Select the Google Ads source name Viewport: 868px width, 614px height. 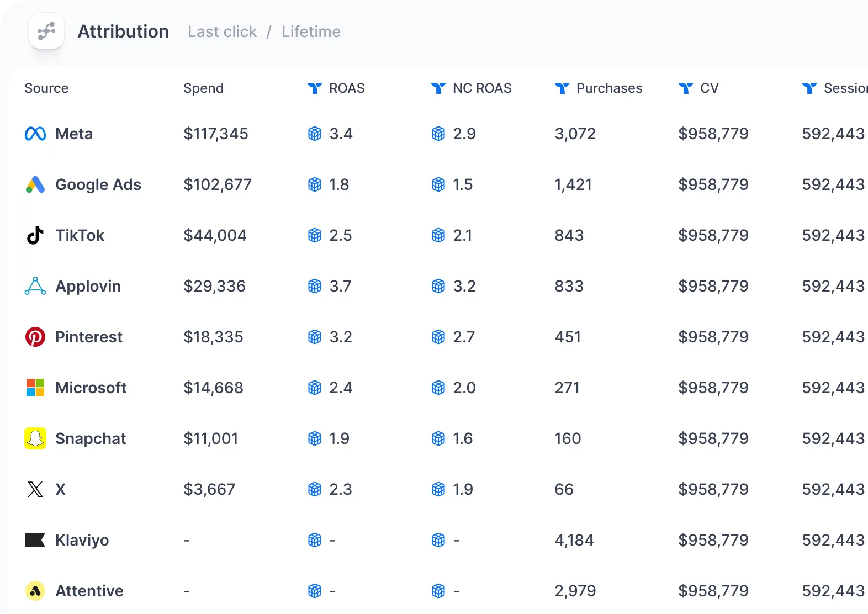pyautogui.click(x=98, y=185)
